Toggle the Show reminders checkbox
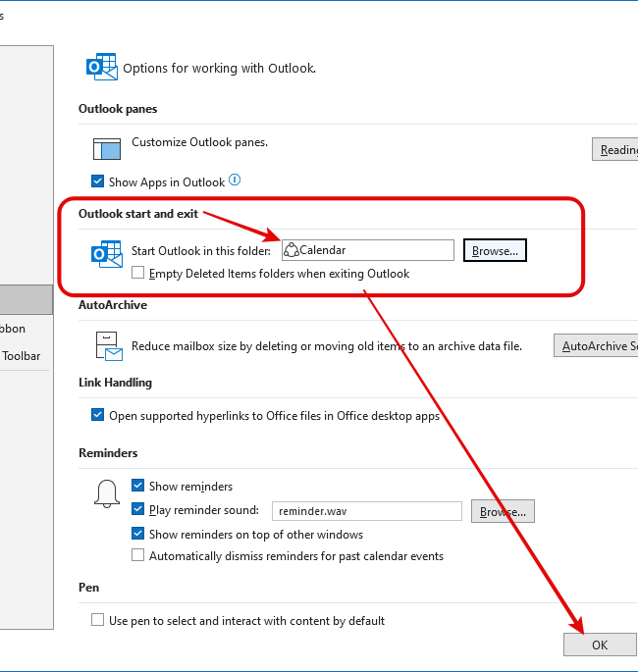Image resolution: width=638 pixels, height=672 pixels. (x=137, y=486)
